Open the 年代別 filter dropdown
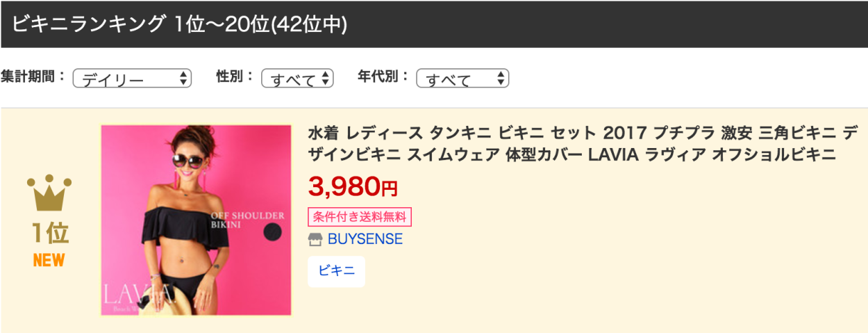This screenshot has width=868, height=333. coord(462,79)
